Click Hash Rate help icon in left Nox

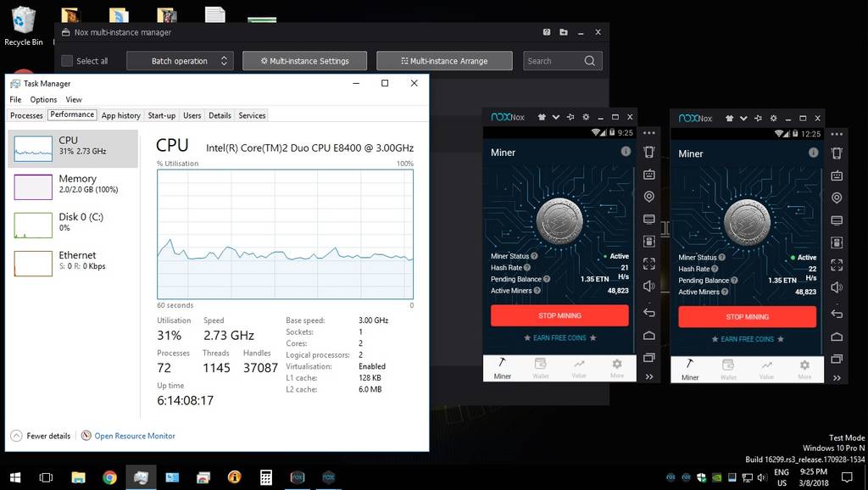click(527, 267)
